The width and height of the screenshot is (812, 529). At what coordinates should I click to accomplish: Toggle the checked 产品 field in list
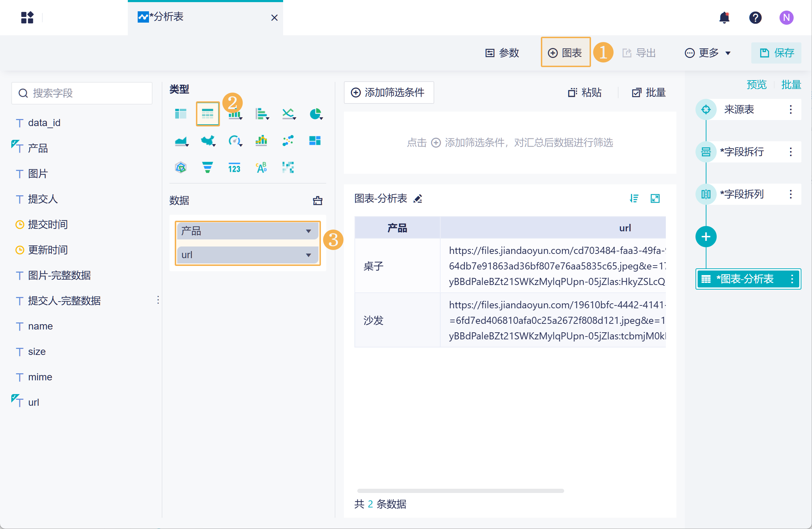(x=37, y=148)
